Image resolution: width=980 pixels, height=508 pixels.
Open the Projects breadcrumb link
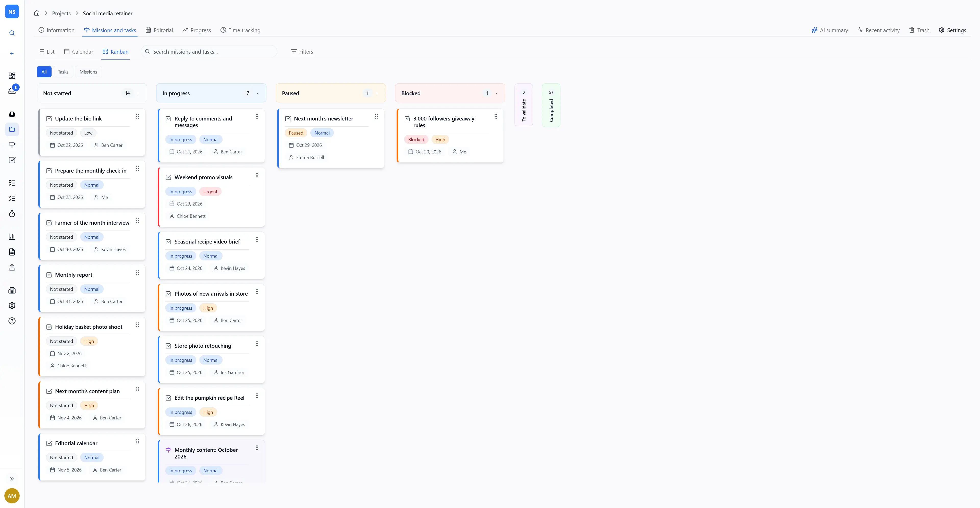61,13
